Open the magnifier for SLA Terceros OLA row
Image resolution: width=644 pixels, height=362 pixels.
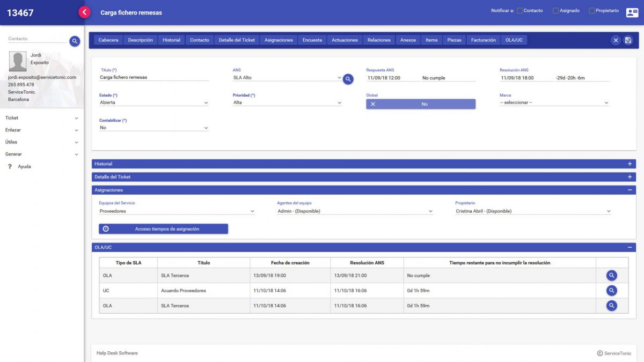click(x=611, y=275)
